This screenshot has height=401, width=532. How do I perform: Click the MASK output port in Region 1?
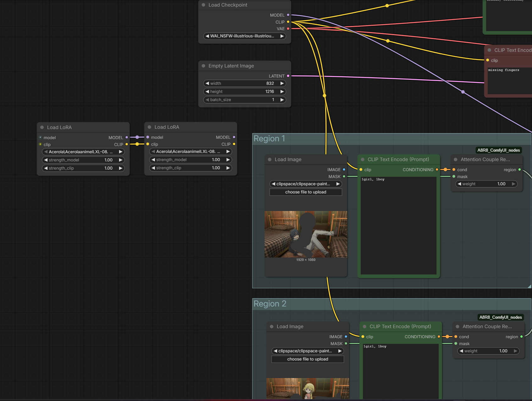click(344, 176)
